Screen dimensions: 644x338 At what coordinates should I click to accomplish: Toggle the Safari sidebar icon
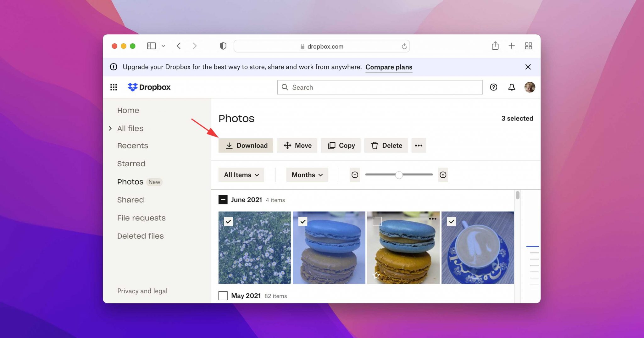151,46
